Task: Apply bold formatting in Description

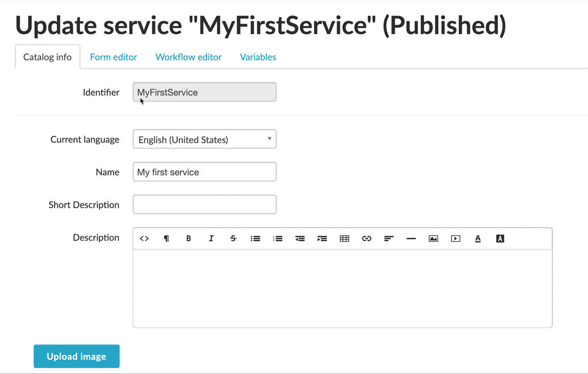Action: pos(189,239)
